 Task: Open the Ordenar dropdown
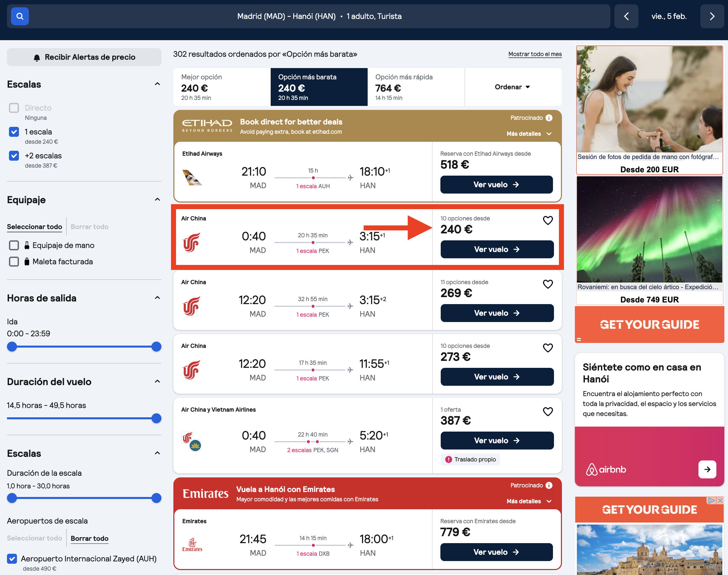pyautogui.click(x=512, y=87)
